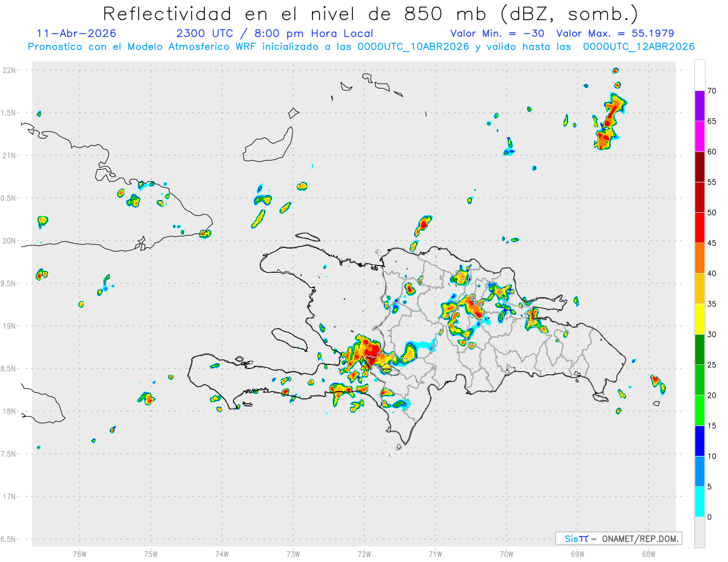The width and height of the screenshot is (728, 562).
Task: Click the orange 40-45 dBZ legend band
Action: tap(699, 258)
